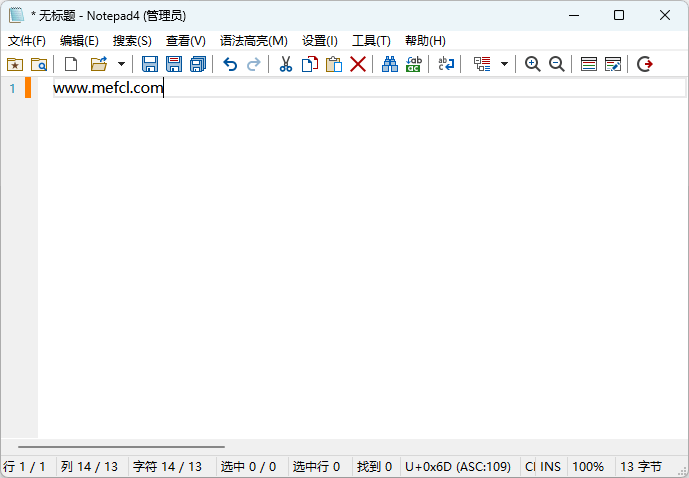Open the 语法高亮(M) menu
Screen dimensions: 689x478
pos(253,41)
